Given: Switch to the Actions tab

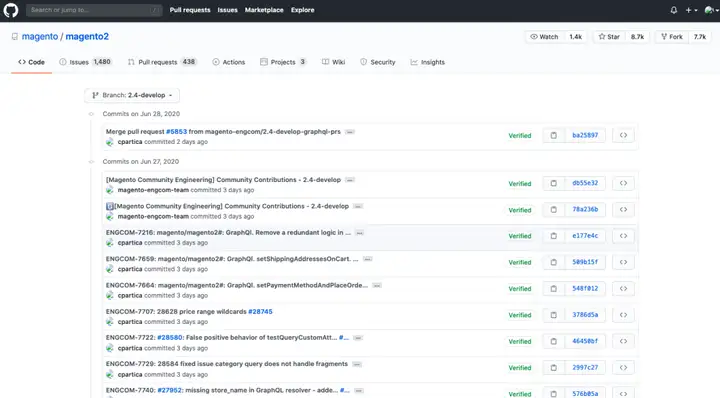Looking at the screenshot, I should [x=229, y=62].
